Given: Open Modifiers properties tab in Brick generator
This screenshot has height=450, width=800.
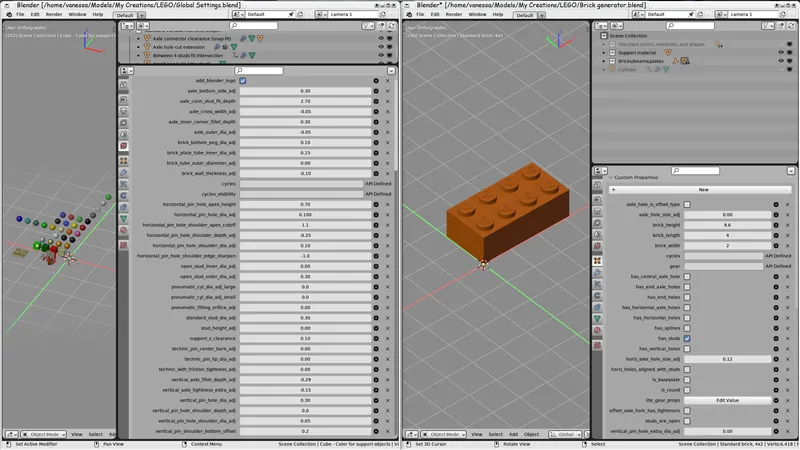Looking at the screenshot, I should 597,272.
